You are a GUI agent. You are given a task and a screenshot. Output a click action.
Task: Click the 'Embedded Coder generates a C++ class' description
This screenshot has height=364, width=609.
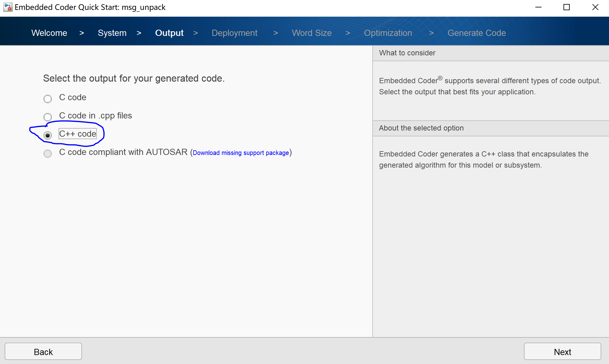click(484, 160)
